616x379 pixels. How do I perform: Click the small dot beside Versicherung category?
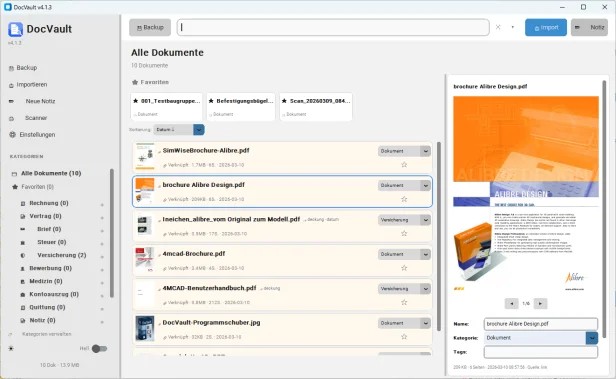(102, 257)
